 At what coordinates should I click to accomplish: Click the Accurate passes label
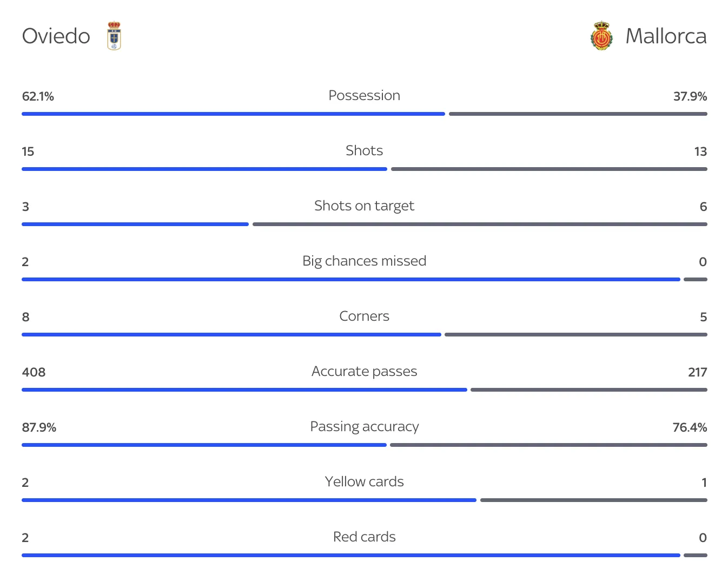[364, 372]
